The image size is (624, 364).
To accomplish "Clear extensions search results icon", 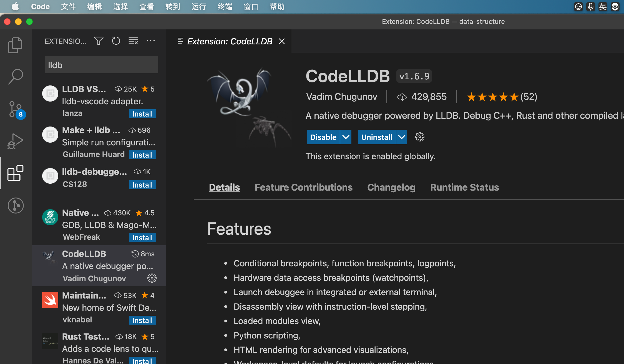I will [x=133, y=41].
